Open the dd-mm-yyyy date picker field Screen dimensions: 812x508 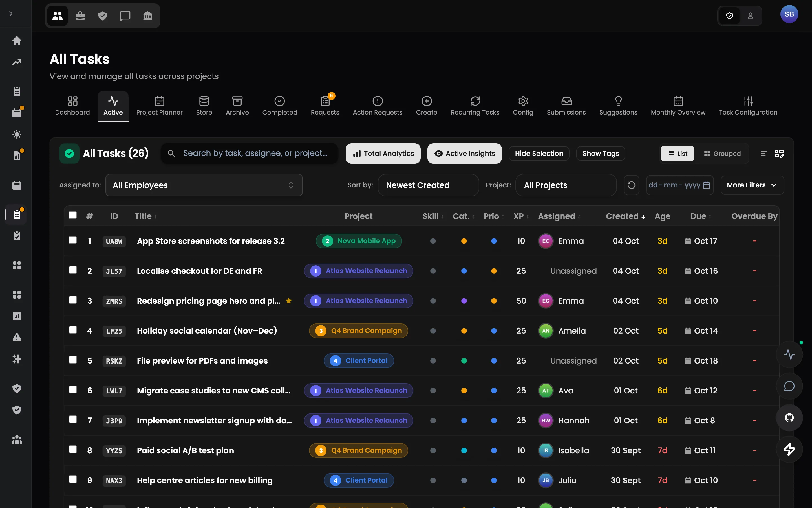pos(679,185)
